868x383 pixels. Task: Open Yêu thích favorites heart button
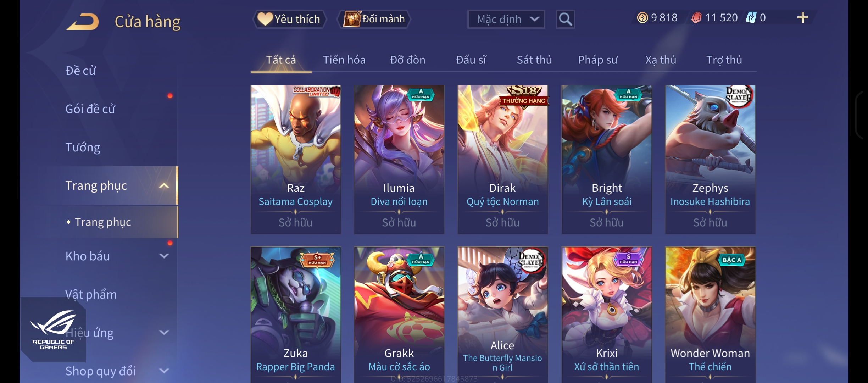pos(289,19)
